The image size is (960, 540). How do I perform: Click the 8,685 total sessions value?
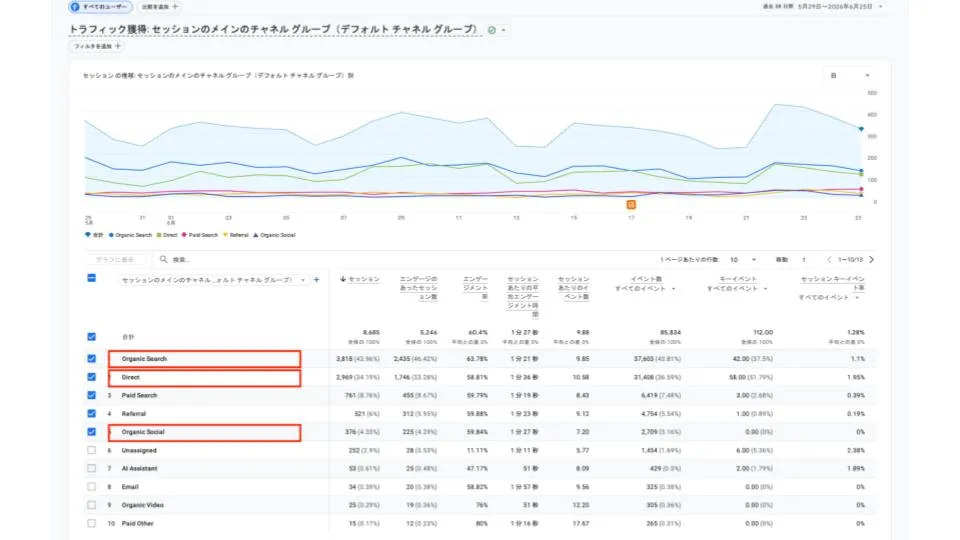click(371, 332)
